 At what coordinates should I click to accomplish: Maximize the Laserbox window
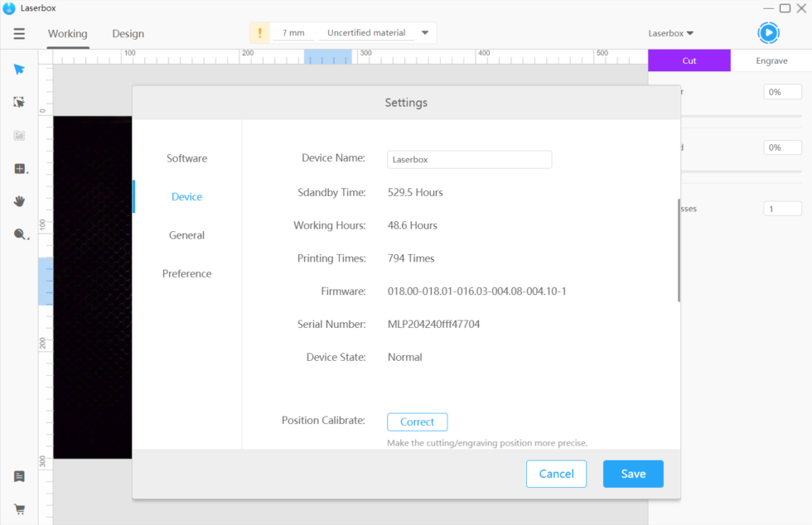click(x=785, y=8)
